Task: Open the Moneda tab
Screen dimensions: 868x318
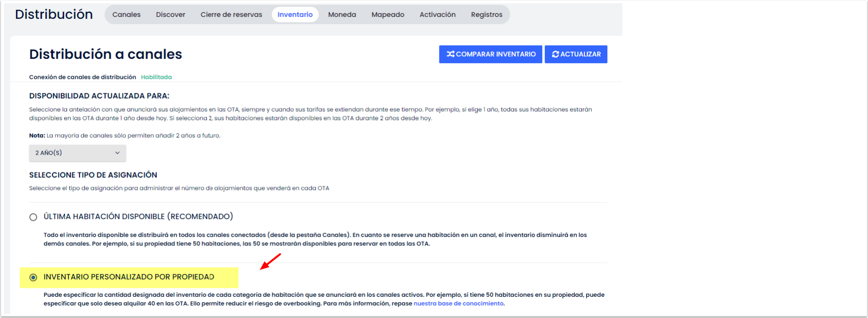Action: coord(342,14)
